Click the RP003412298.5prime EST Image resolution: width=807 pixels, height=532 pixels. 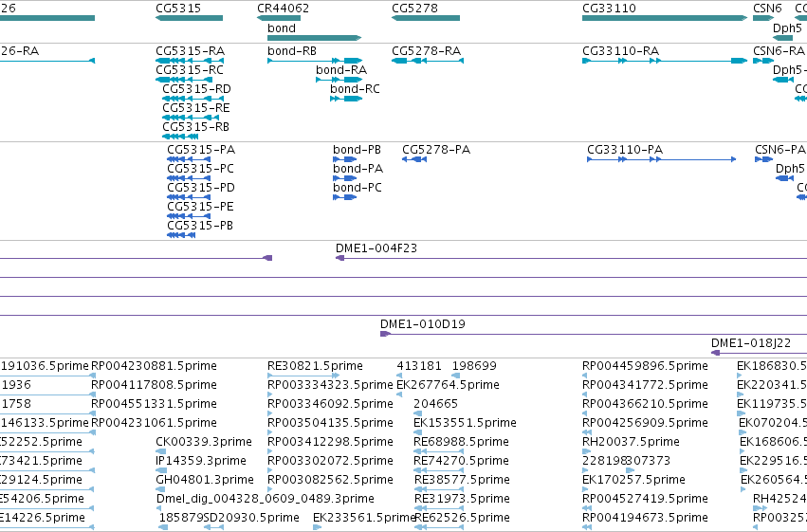[x=330, y=442]
